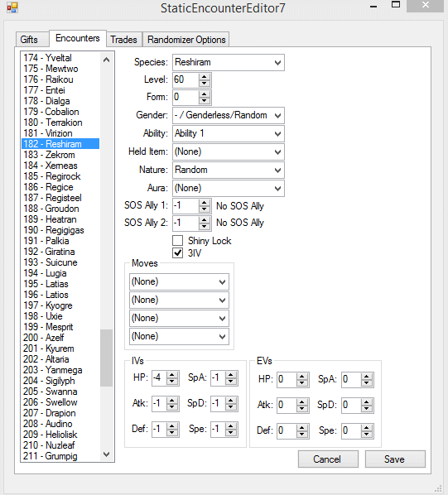Image resolution: width=448 pixels, height=495 pixels.
Task: Decrease the SpD IV with down arrow
Action: [231, 407]
